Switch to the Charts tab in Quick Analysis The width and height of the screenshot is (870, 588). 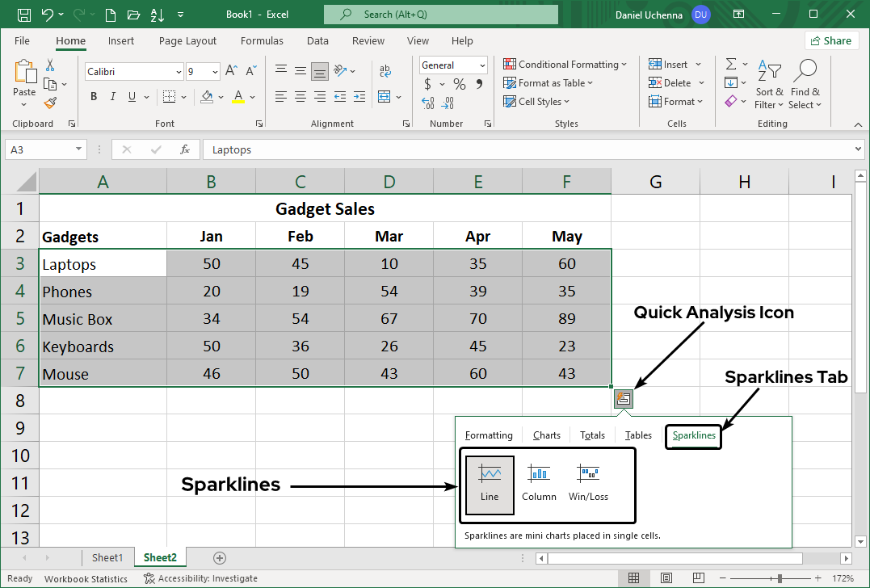tap(546, 435)
